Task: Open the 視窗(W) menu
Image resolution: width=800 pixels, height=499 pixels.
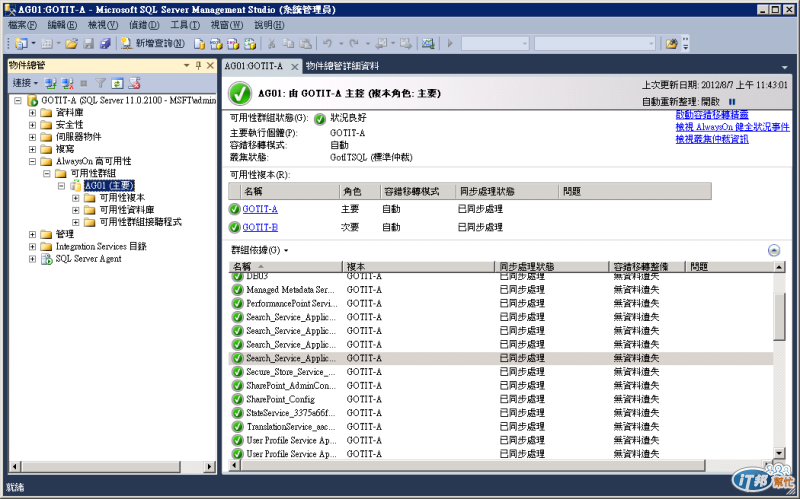Action: (227, 25)
